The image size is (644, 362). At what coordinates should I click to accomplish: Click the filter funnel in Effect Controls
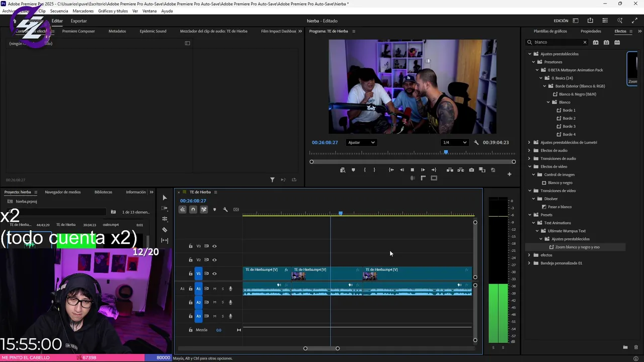[272, 179]
